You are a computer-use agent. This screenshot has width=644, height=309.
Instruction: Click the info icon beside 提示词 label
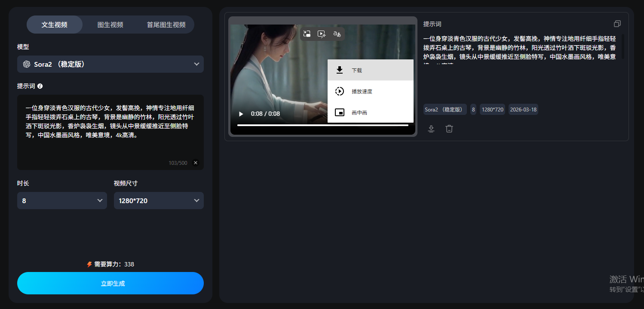[40, 86]
